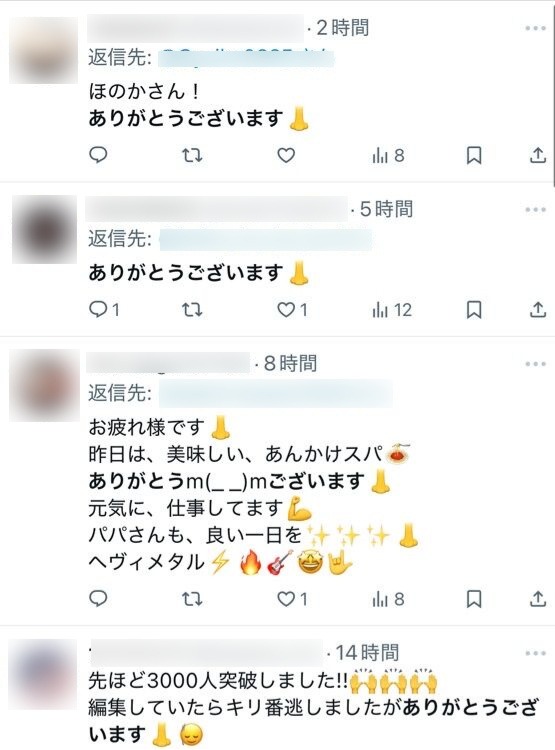Bookmark the 8時間 お疲れ様です post
The width and height of the screenshot is (555, 750).
(474, 599)
